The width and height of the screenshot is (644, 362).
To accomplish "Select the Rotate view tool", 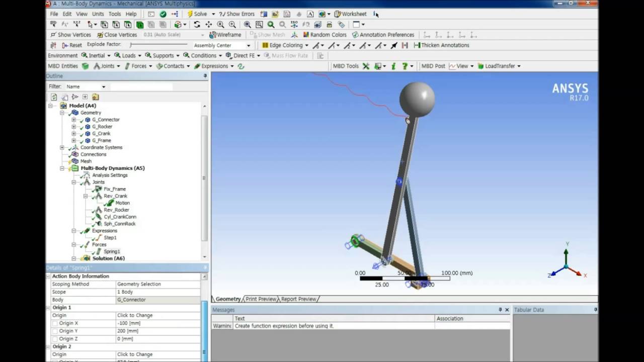I will 197,24.
